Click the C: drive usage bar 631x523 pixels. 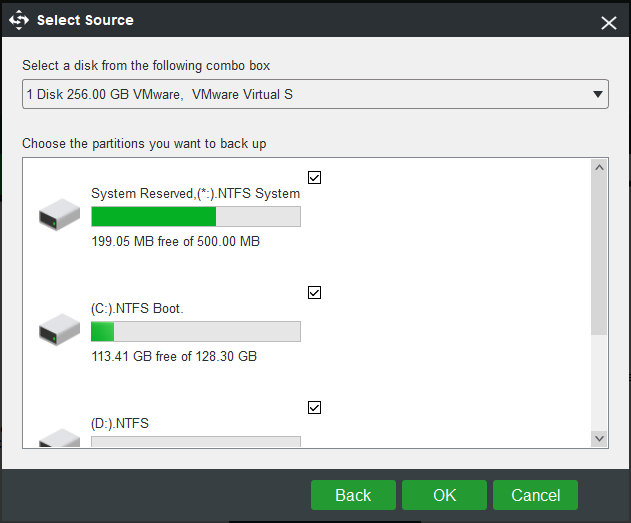(196, 332)
